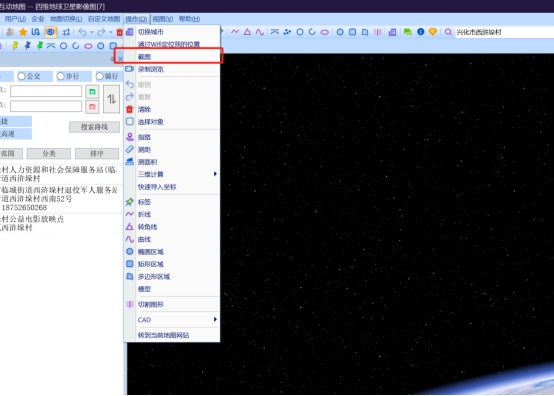Choose 测面积 menu entry
Viewport: 554px width, 396px height.
click(172, 162)
